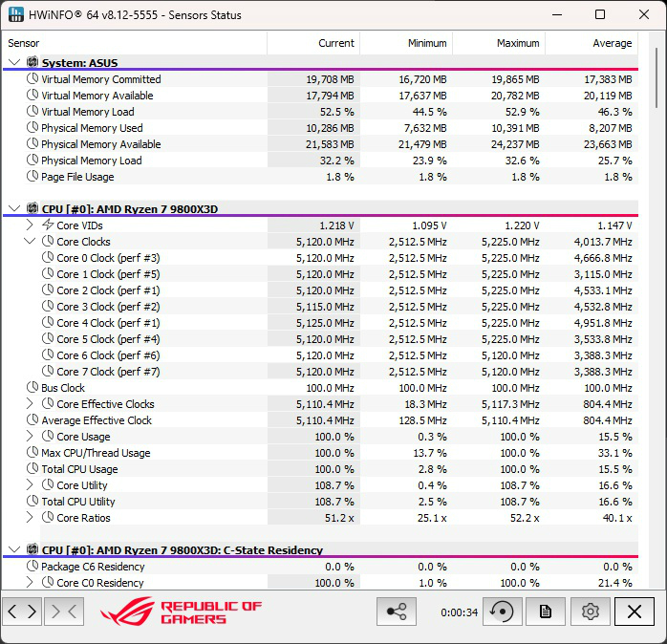This screenshot has width=667, height=644.
Task: Click the Core VIDs lightning bolt icon
Action: (48, 225)
